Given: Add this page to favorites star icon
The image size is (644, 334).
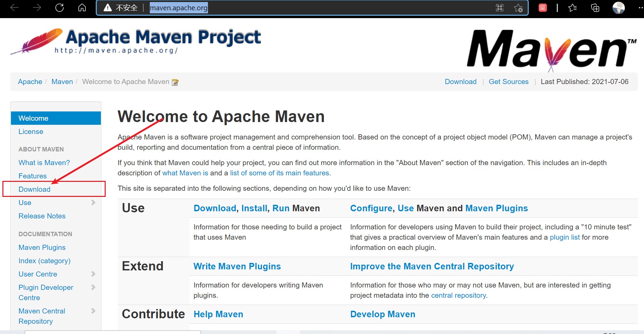Looking at the screenshot, I should [518, 8].
